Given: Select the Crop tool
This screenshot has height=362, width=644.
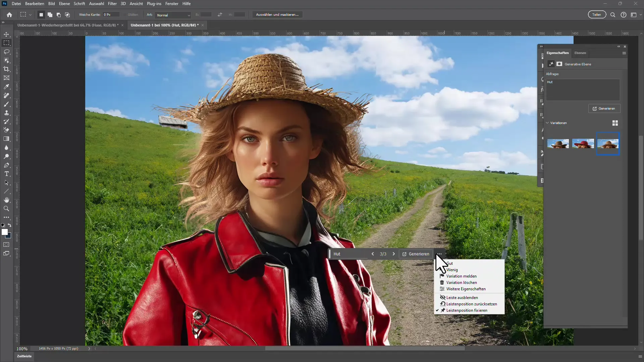Looking at the screenshot, I should 6,69.
